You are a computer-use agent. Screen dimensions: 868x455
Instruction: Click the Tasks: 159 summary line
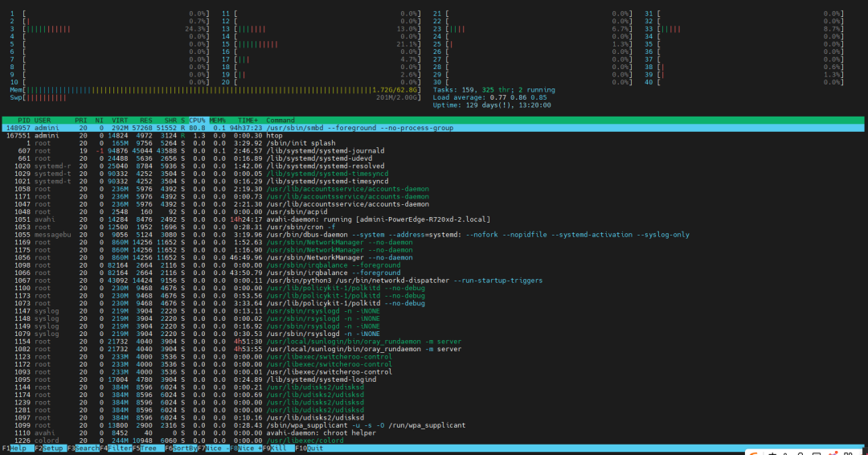click(x=493, y=90)
